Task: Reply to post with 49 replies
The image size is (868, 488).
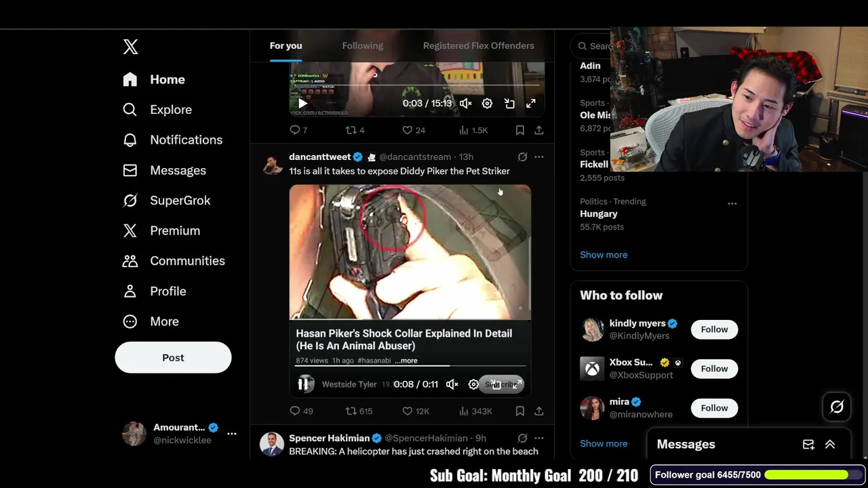Action: pyautogui.click(x=301, y=411)
